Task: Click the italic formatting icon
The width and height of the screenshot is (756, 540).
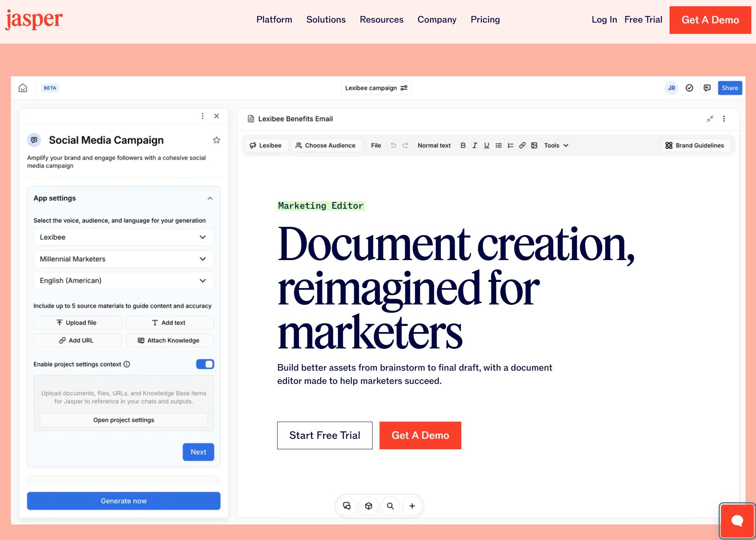Action: tap(475, 145)
